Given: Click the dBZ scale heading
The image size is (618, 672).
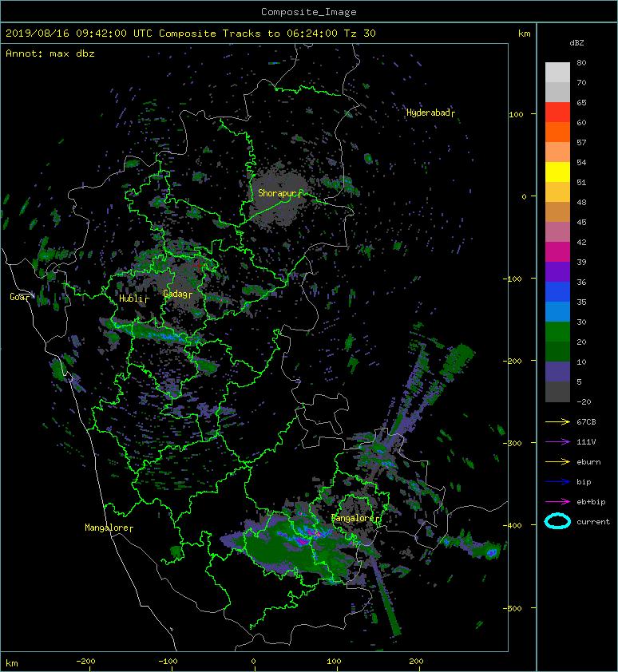Looking at the screenshot, I should coord(576,43).
